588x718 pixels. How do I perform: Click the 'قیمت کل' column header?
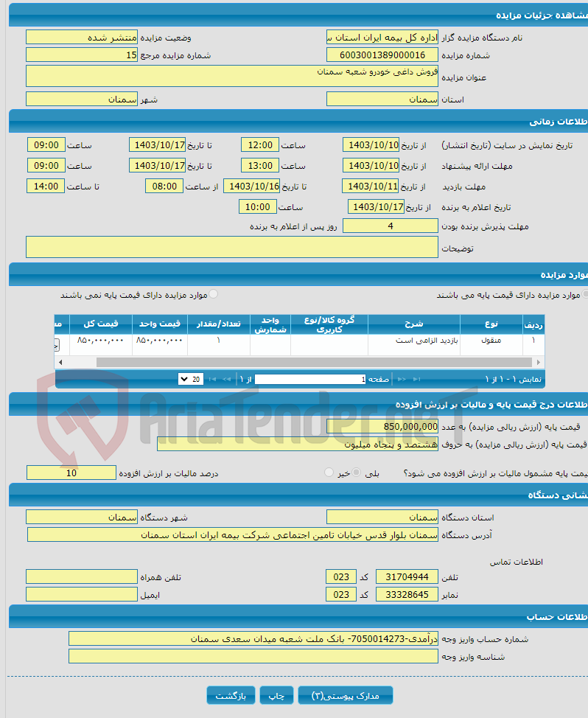tap(101, 324)
